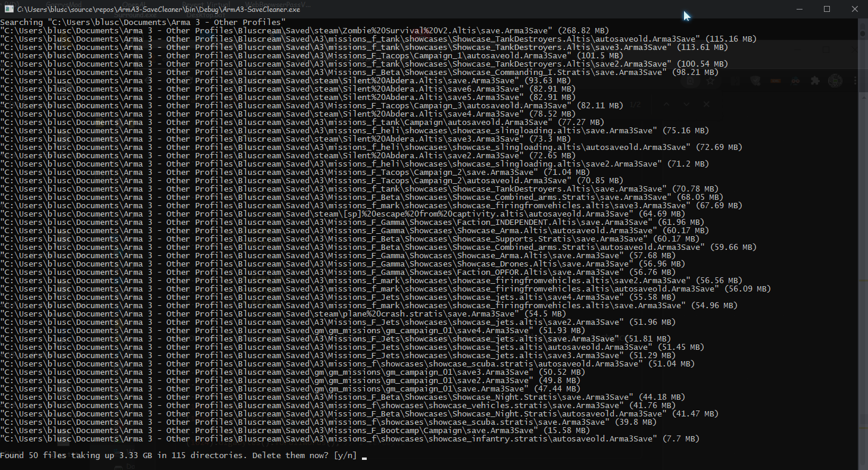
Task: Click the Bootcamp Campaign save (15.58 MB) line
Action: 295,430
